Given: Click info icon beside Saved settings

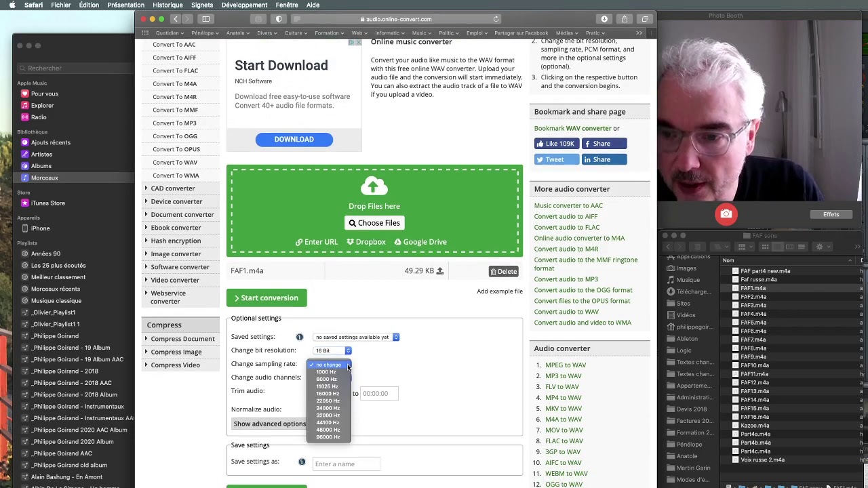Looking at the screenshot, I should (299, 337).
